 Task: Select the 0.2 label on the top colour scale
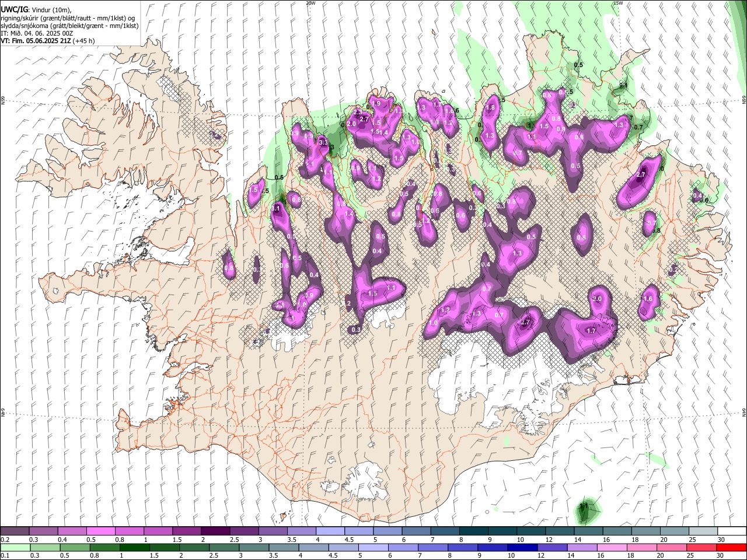click(x=4, y=540)
